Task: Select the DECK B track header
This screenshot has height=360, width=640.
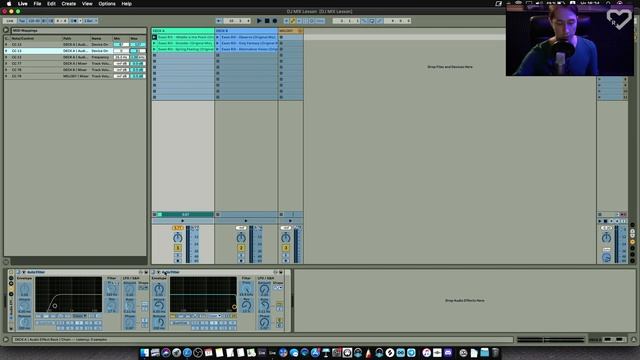Action: tap(246, 31)
